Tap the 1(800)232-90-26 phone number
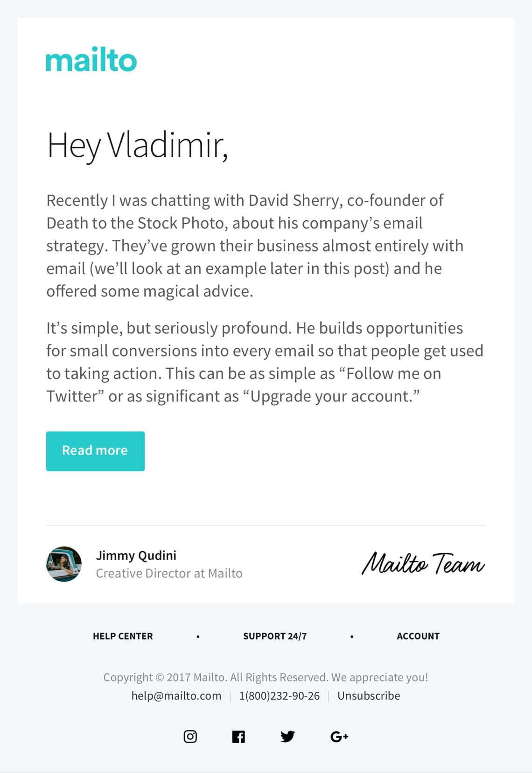Viewport: 532px width, 773px height. 280,696
